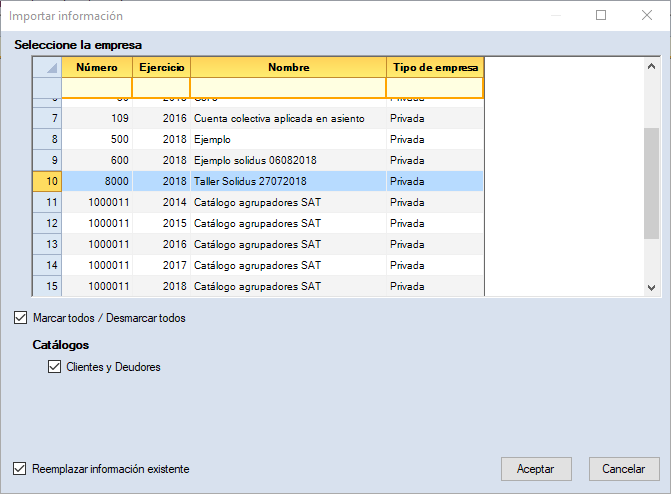The height and width of the screenshot is (494, 671).
Task: Click the Tipo de empresa filter field
Action: [434, 88]
